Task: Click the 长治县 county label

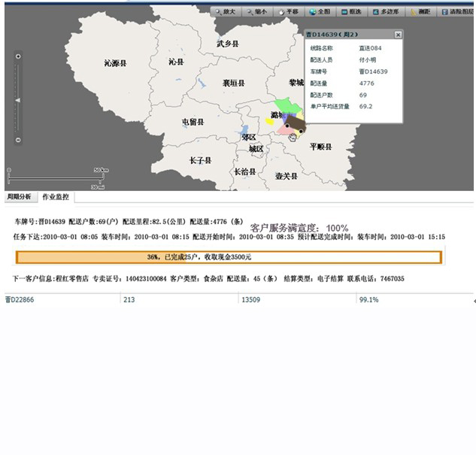Action: [244, 171]
